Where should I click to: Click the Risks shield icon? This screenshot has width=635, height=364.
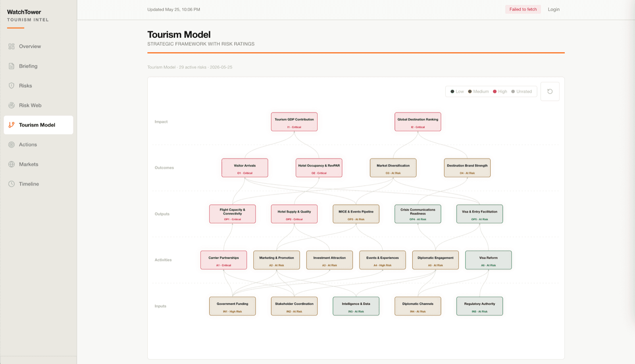(12, 86)
